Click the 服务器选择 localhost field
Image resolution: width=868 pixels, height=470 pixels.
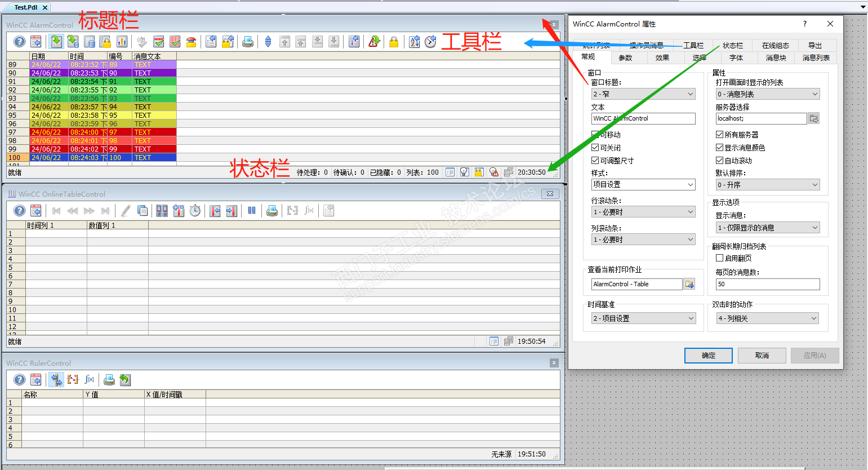(x=761, y=118)
